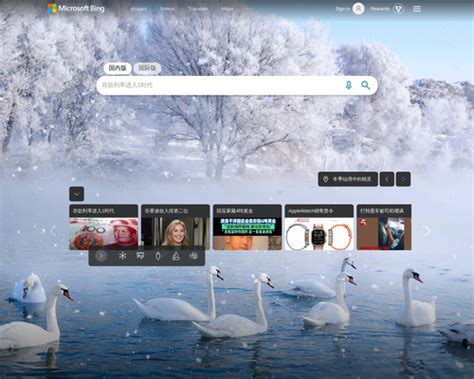This screenshot has width=474, height=379.
Task: Click the Sign in link
Action: (x=343, y=9)
